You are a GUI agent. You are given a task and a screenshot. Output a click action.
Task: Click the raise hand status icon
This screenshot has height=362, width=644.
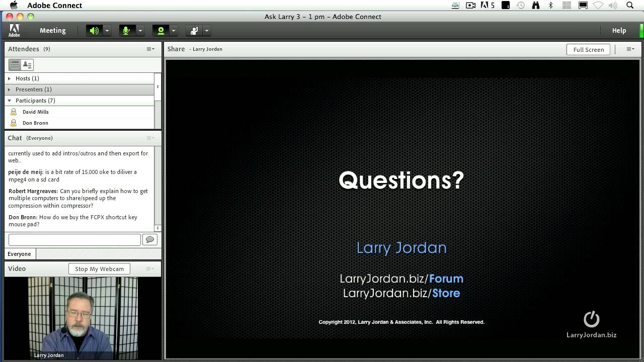(194, 31)
